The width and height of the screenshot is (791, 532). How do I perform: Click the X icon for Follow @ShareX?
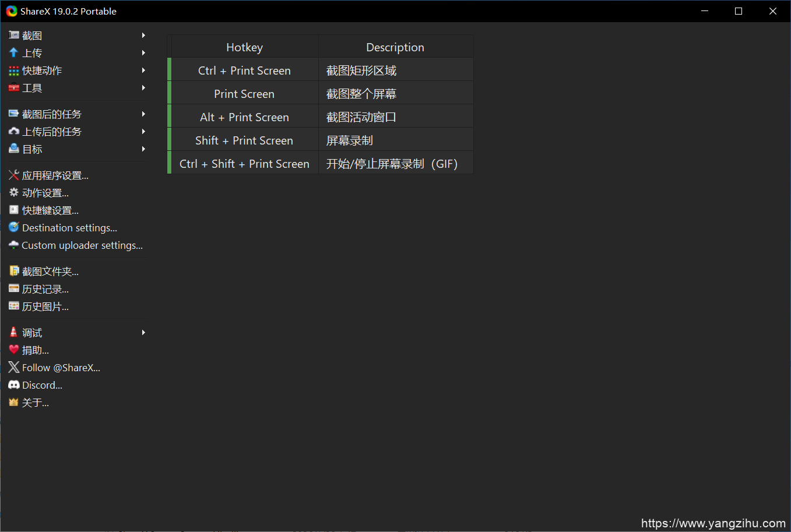click(x=13, y=367)
